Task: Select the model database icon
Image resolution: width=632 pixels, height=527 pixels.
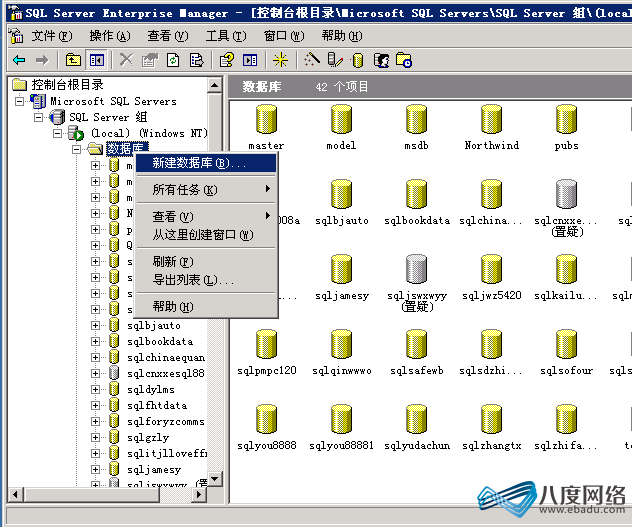Action: click(x=341, y=119)
